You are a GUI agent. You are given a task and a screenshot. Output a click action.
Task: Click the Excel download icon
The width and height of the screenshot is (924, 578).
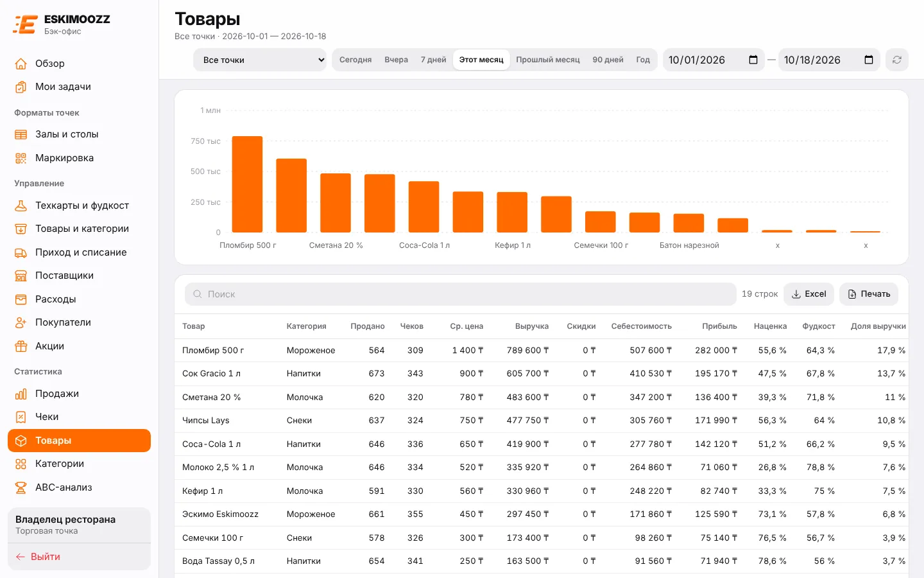(x=796, y=294)
